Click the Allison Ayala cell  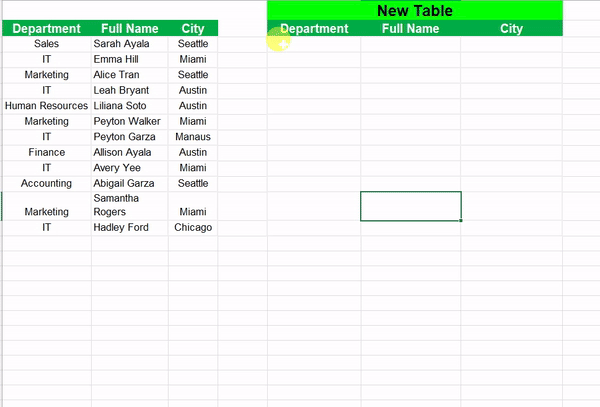130,153
